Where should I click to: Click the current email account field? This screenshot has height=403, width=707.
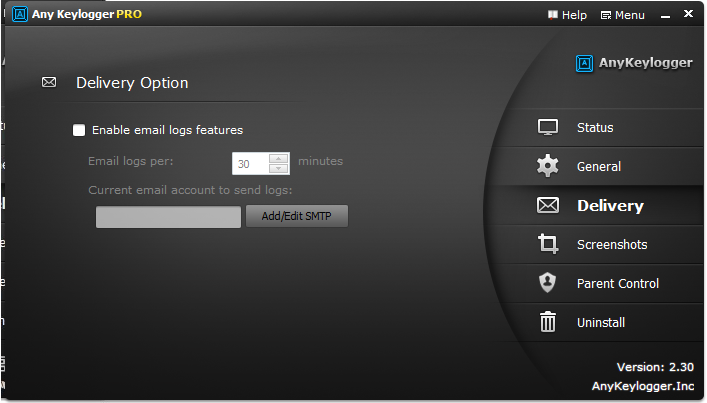pyautogui.click(x=168, y=217)
